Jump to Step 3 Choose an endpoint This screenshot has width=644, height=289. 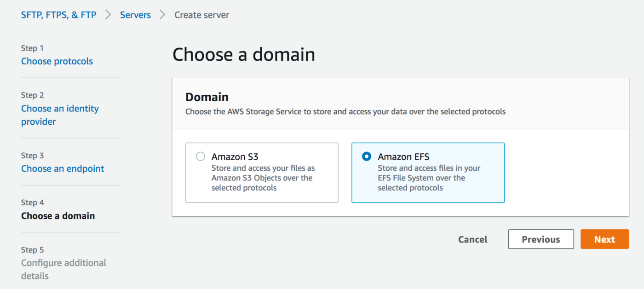coord(63,168)
